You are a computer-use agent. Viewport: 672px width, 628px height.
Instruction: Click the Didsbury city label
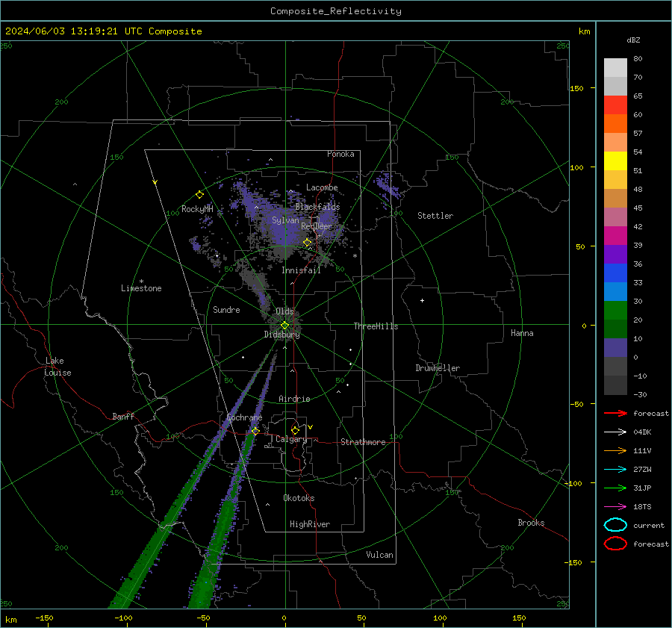[281, 335]
